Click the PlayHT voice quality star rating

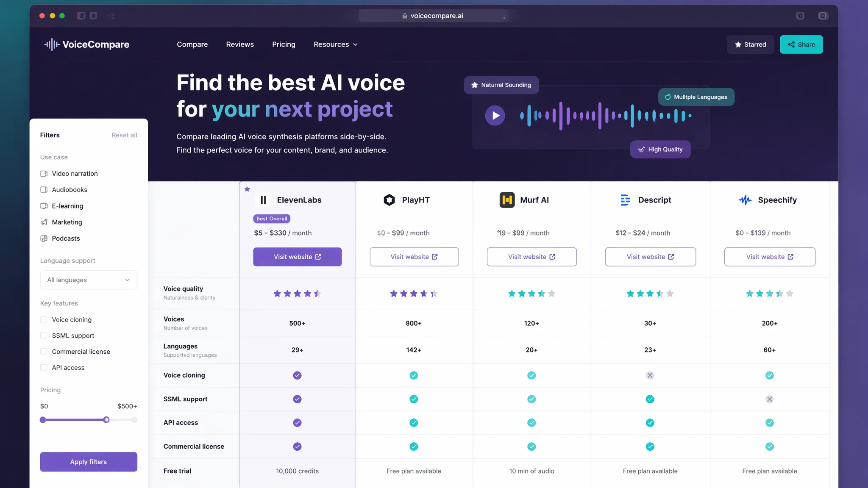414,294
